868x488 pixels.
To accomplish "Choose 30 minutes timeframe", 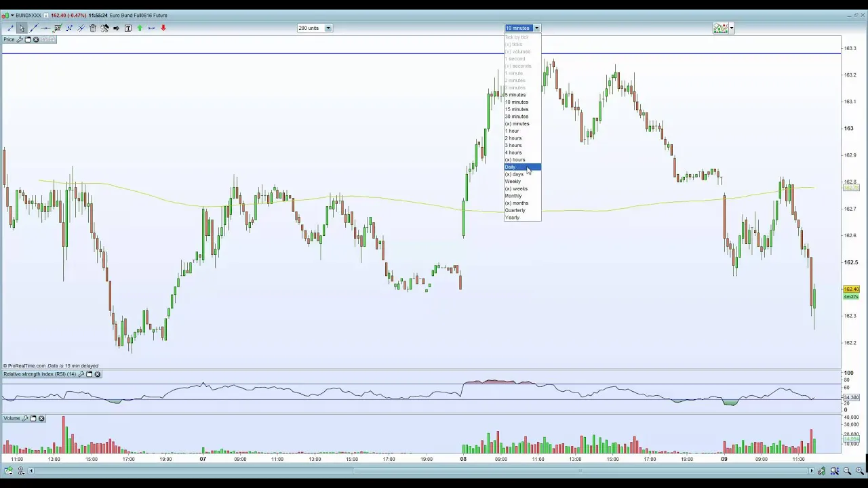I will [x=522, y=117].
